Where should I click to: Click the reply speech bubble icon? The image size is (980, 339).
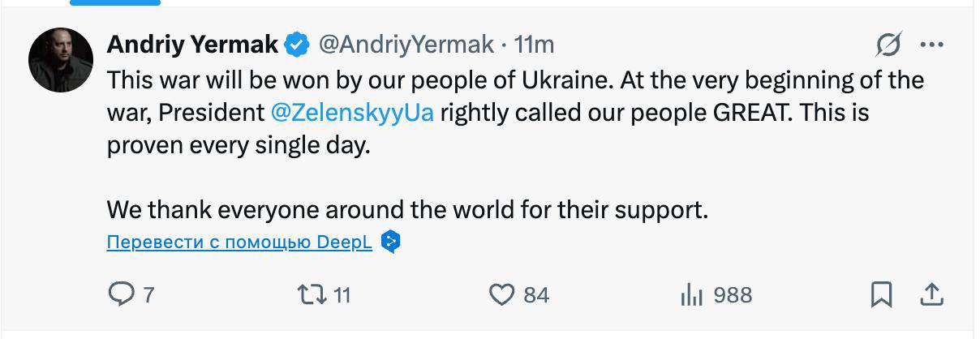point(120,294)
